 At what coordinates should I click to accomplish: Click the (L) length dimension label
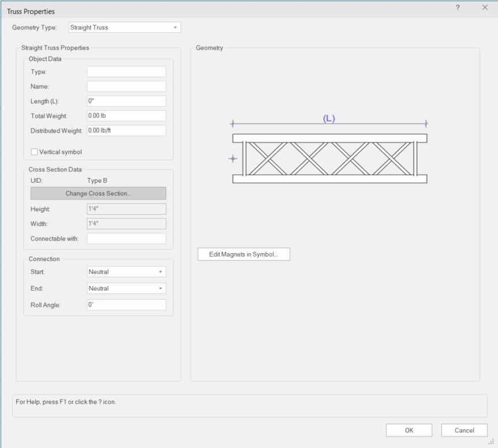tap(329, 118)
